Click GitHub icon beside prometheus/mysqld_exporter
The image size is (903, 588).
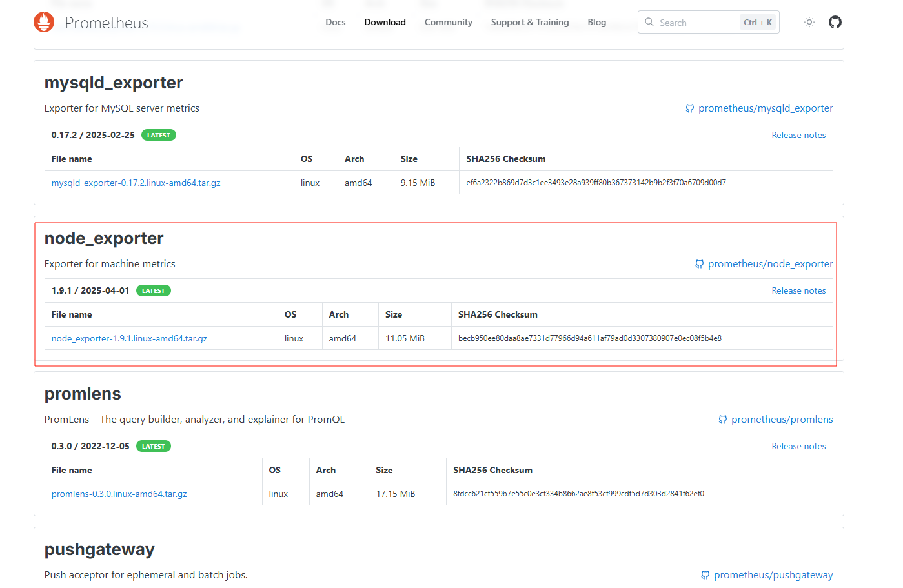click(690, 108)
